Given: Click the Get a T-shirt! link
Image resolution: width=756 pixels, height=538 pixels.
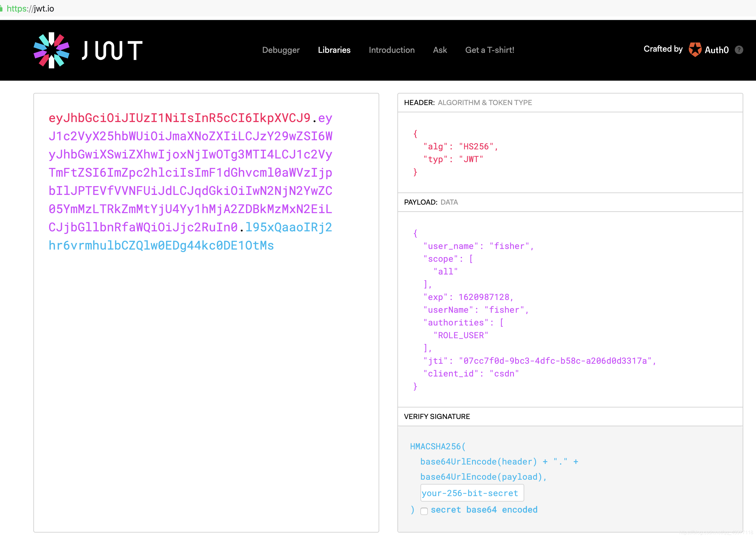Looking at the screenshot, I should [x=490, y=50].
